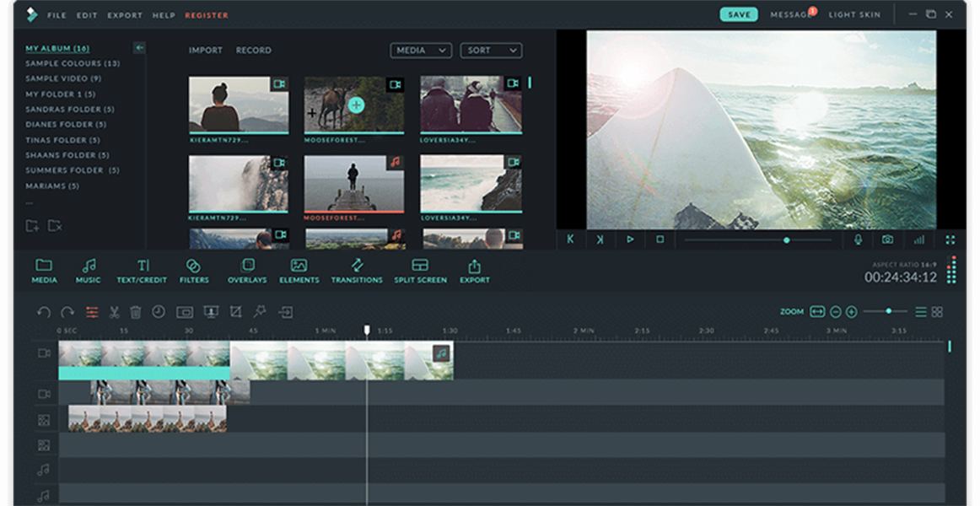Click the fullscreen preview icon
The width and height of the screenshot is (980, 506).
click(x=950, y=240)
